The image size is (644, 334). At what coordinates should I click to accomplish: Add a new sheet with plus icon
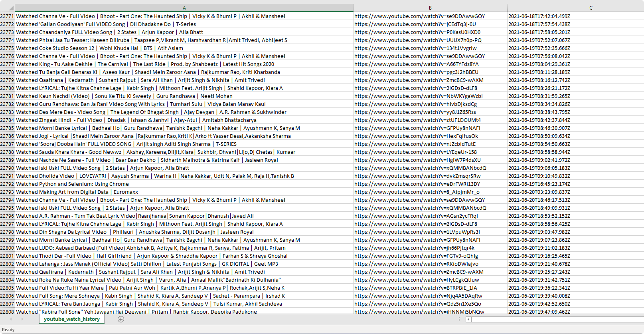(121, 319)
